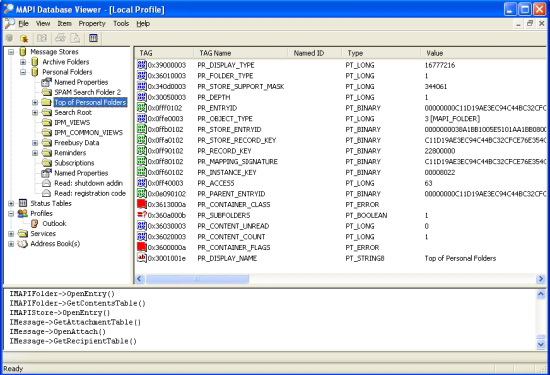Sort by the Named ID column header

[x=315, y=53]
